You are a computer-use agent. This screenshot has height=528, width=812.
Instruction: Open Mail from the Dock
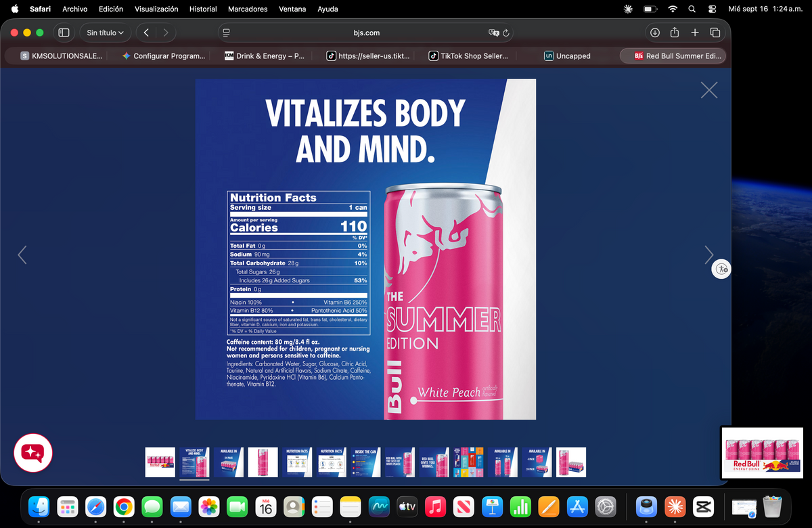click(180, 506)
